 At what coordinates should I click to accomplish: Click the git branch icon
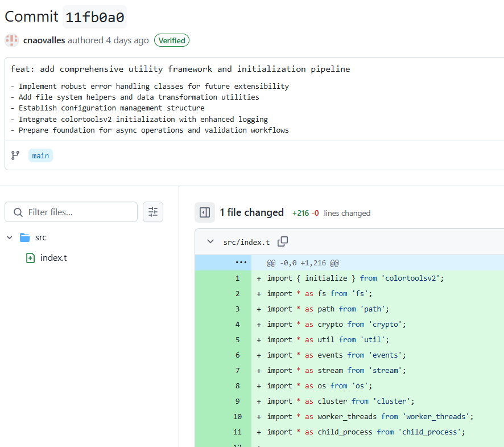click(15, 156)
